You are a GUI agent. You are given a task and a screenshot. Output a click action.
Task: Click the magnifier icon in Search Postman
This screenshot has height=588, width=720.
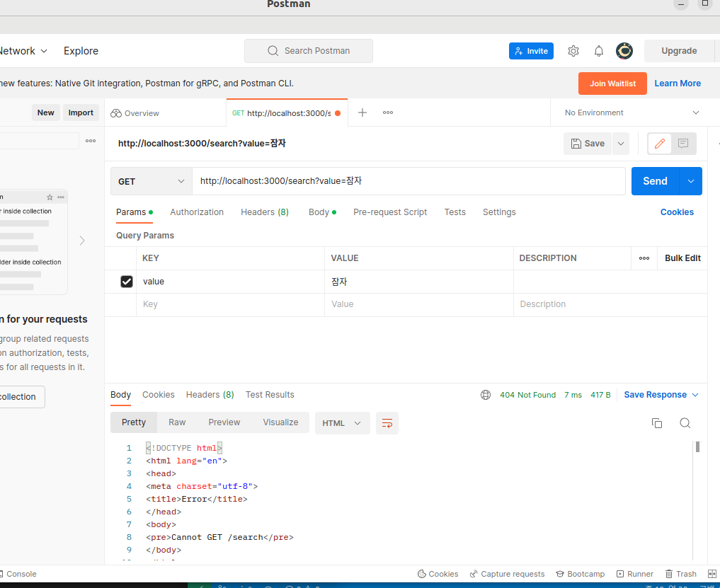(273, 51)
